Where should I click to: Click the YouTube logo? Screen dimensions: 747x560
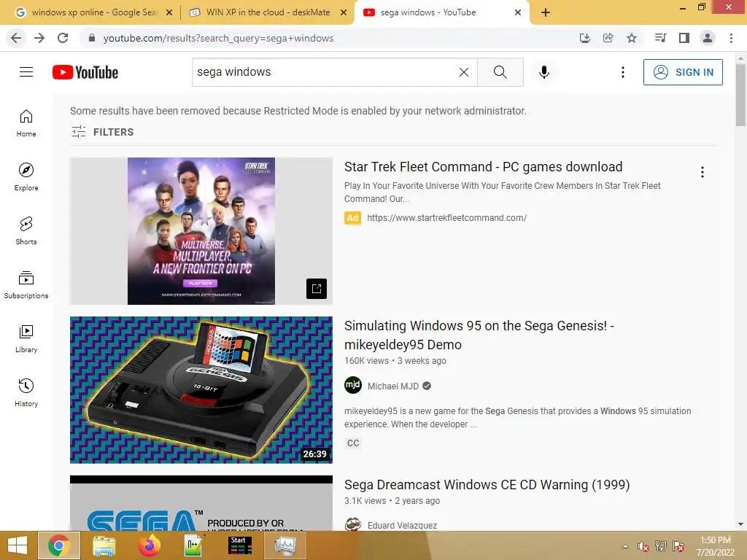coord(85,72)
